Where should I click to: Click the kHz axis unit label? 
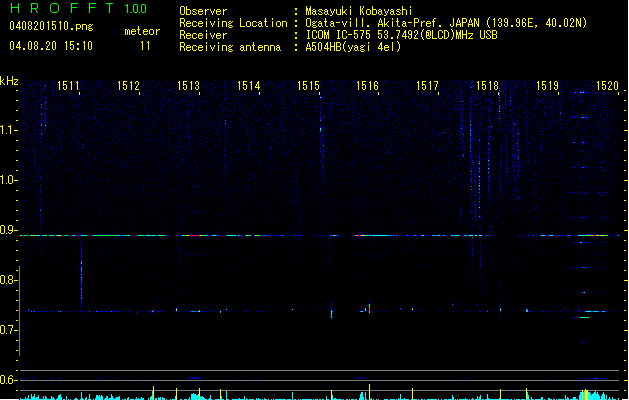(x=9, y=81)
